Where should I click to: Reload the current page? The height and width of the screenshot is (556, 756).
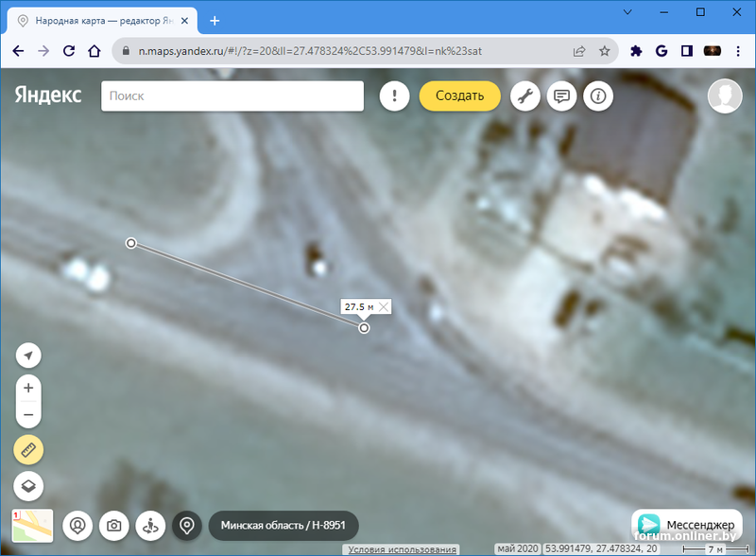[69, 51]
